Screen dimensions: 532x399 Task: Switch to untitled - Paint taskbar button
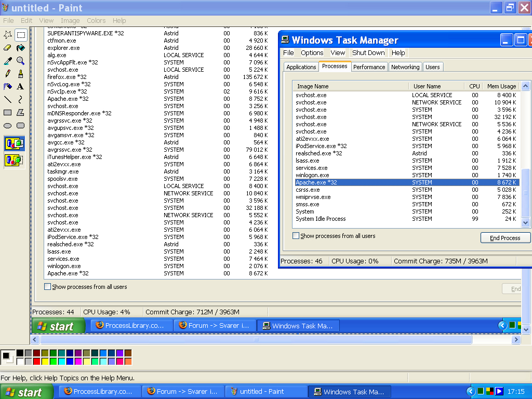(x=267, y=392)
